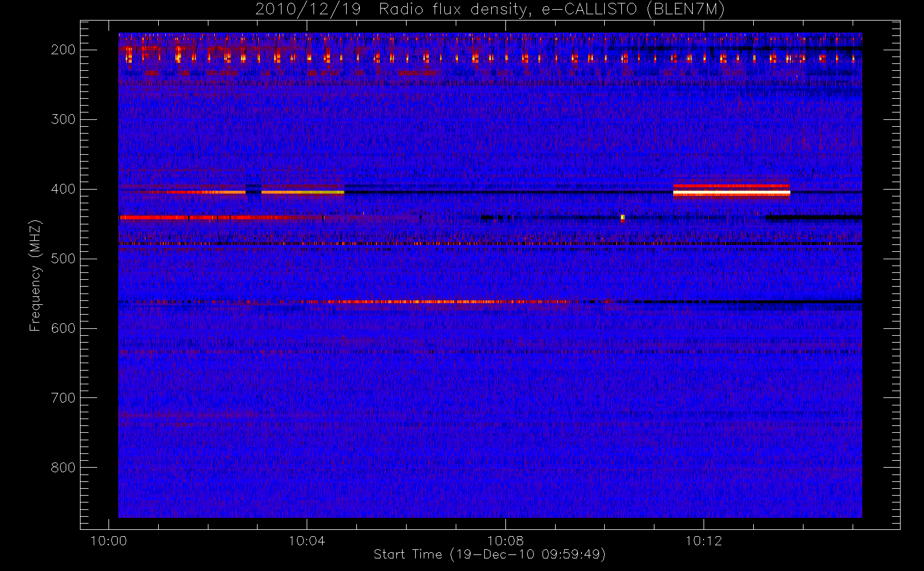924x571 pixels.
Task: Click the 300 frequency tick label
Action: point(63,119)
